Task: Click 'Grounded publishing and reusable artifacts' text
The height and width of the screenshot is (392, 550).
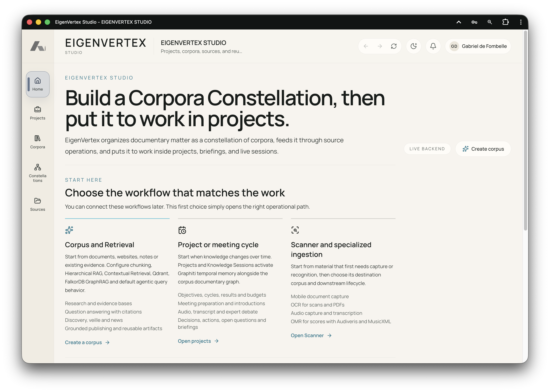Action: click(114, 329)
